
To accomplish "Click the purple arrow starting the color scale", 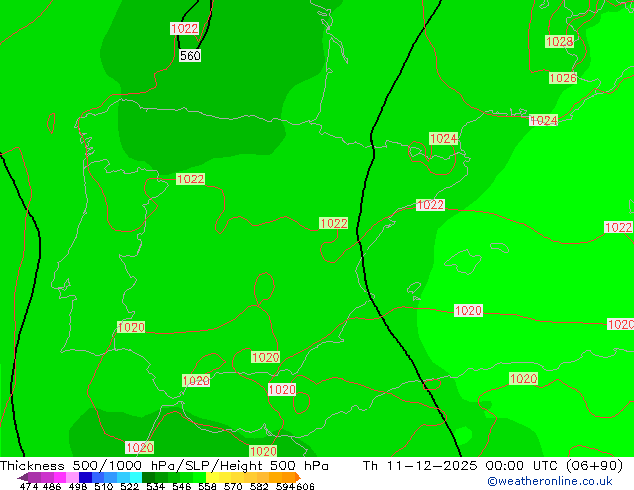I will click(x=23, y=478).
